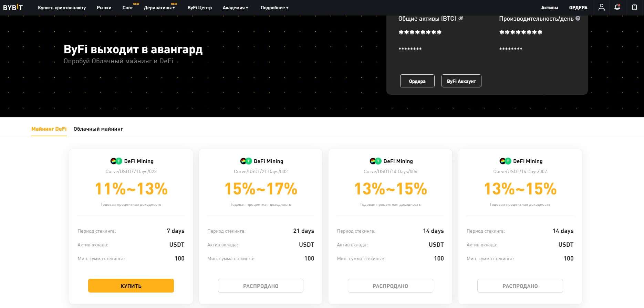Click the 11%~13% yield text
This screenshot has height=308, width=644.
point(131,189)
